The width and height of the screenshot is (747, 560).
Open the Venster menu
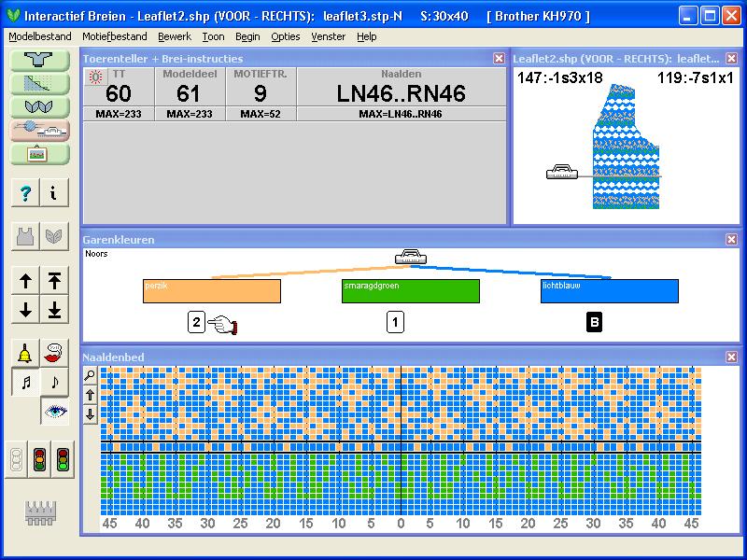click(327, 36)
